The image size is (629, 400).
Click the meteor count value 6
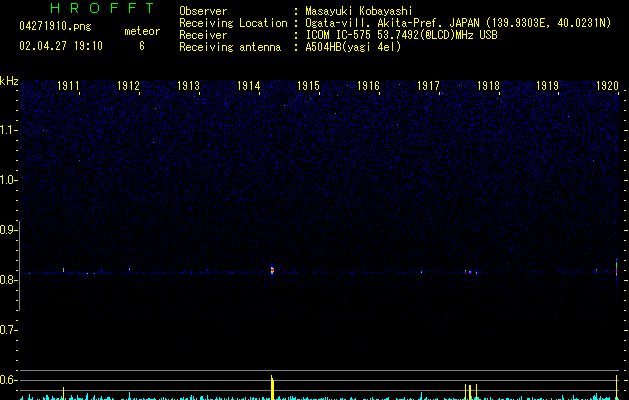pyautogui.click(x=142, y=46)
